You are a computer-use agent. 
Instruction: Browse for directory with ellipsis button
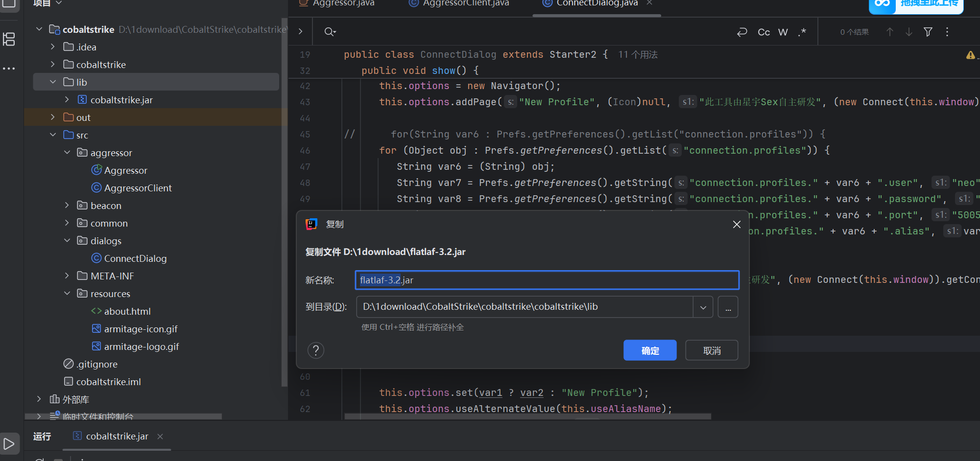pos(728,307)
